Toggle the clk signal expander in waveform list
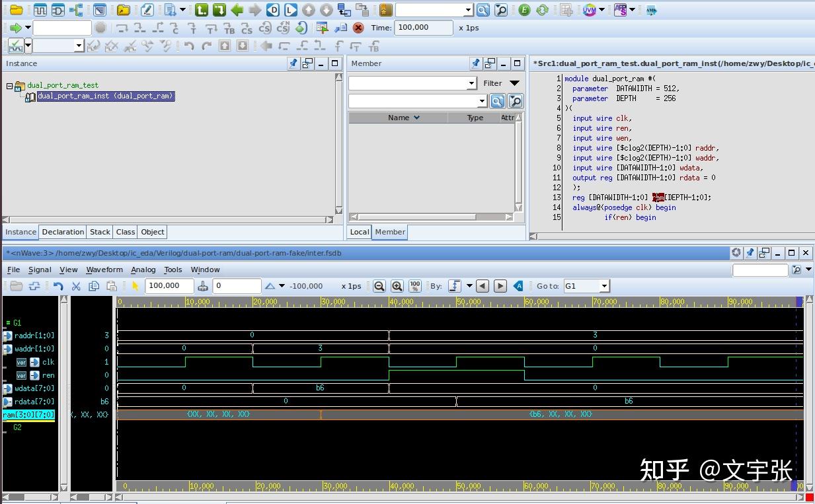815x504 pixels. tap(34, 362)
